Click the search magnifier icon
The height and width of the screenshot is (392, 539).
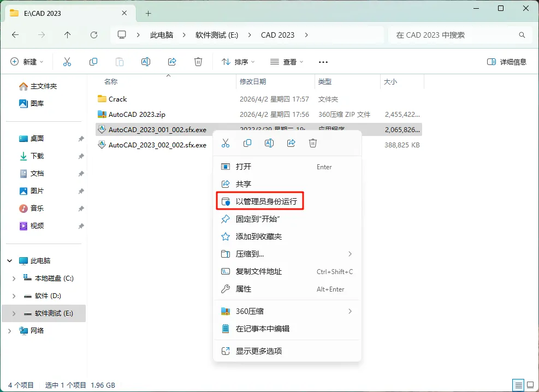[522, 35]
